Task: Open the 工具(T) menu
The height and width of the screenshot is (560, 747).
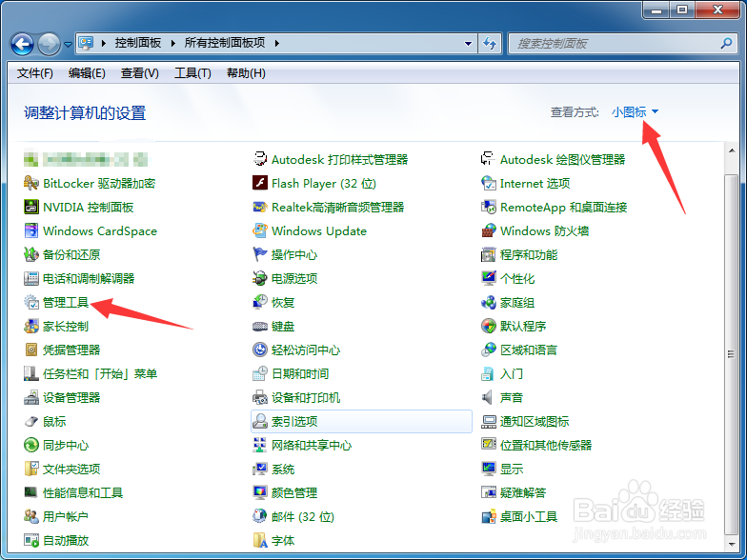Action: [192, 73]
